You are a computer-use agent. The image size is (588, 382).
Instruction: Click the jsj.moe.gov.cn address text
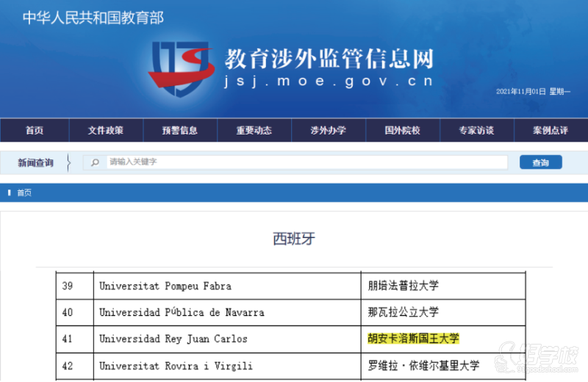(x=329, y=81)
